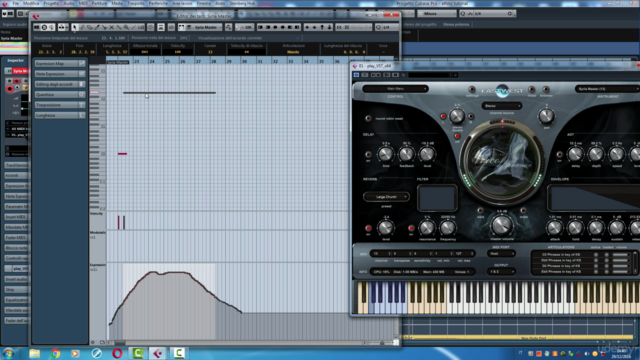Click the Cubase icon in the taskbar

(158, 353)
